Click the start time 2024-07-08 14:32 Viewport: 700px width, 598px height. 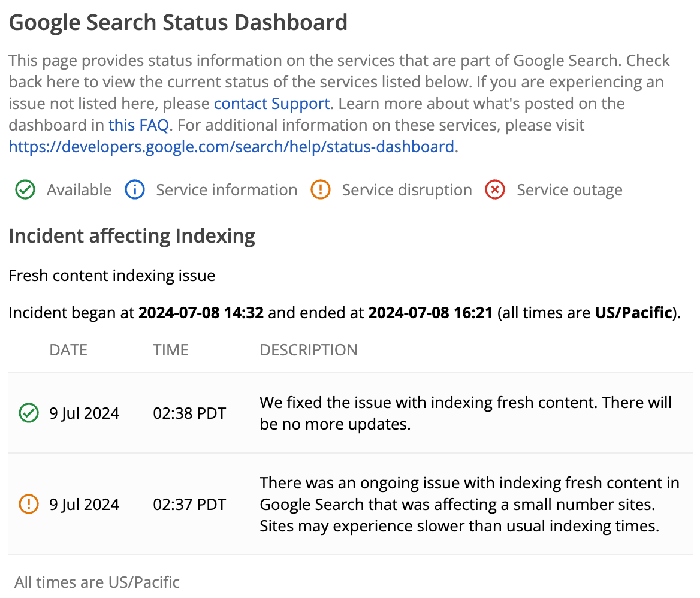201,313
